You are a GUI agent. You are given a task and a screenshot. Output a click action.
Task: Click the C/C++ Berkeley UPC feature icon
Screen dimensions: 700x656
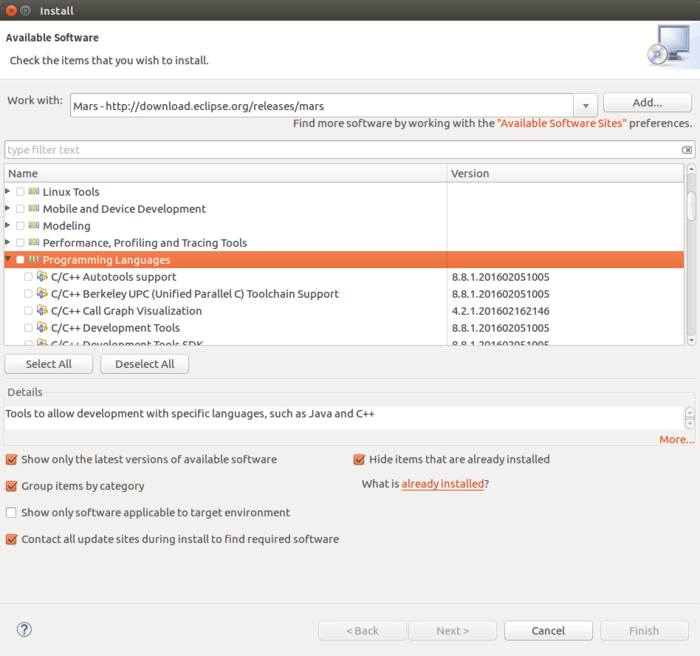[x=42, y=293]
